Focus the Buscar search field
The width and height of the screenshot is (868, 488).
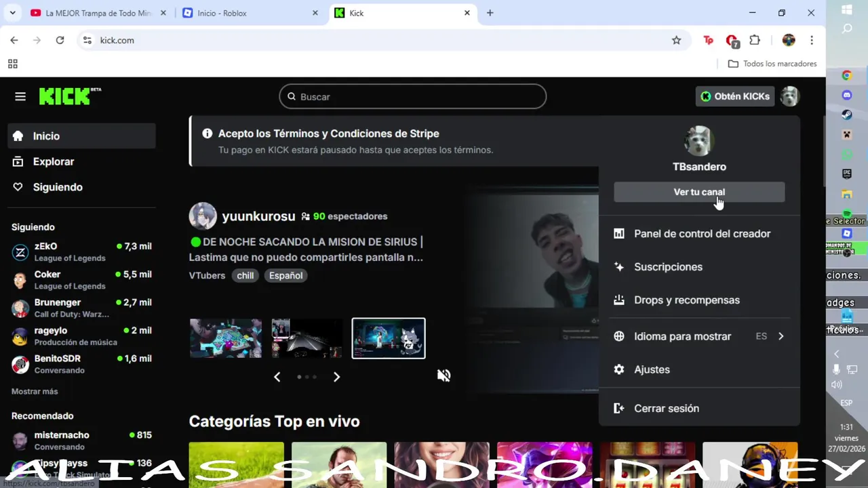412,96
